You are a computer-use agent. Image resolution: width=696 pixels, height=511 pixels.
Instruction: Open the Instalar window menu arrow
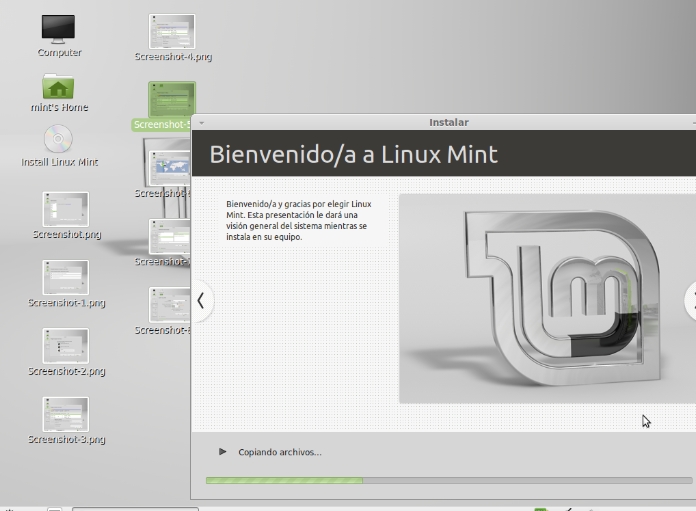[202, 123]
